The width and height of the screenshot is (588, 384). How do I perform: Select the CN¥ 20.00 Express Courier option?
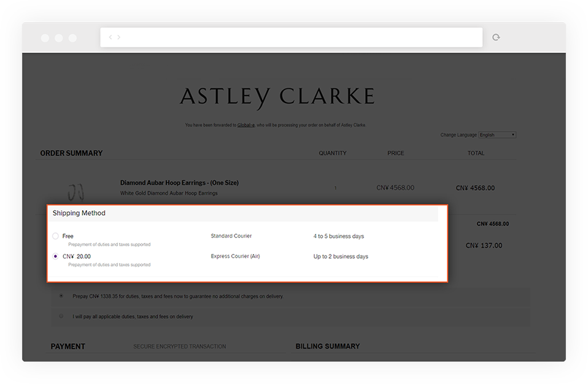[x=55, y=256]
